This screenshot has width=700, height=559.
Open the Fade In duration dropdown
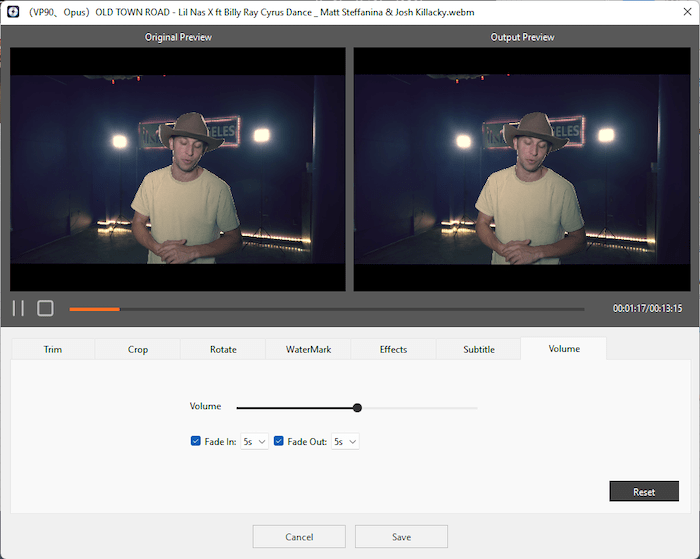tap(254, 441)
